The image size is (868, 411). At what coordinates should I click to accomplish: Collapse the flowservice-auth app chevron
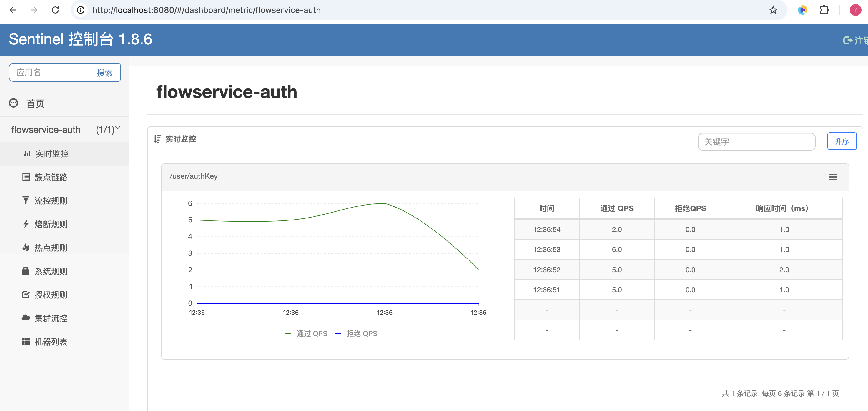pos(118,128)
